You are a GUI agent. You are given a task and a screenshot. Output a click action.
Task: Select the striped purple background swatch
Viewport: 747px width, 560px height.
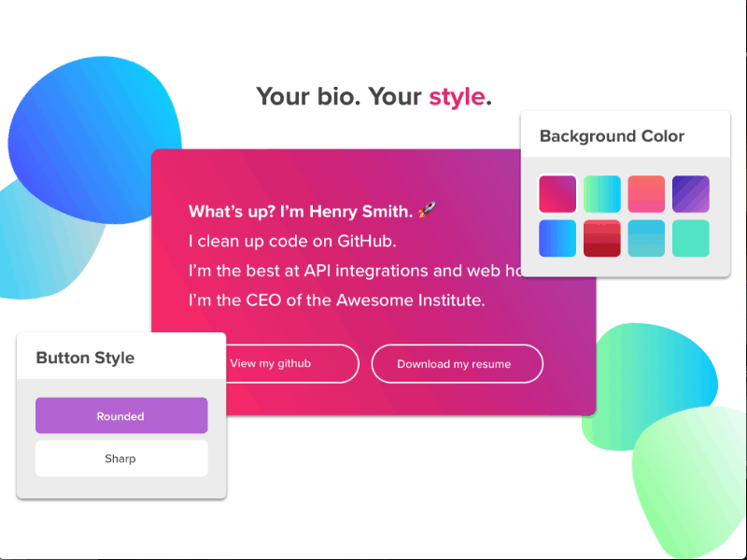pos(690,194)
